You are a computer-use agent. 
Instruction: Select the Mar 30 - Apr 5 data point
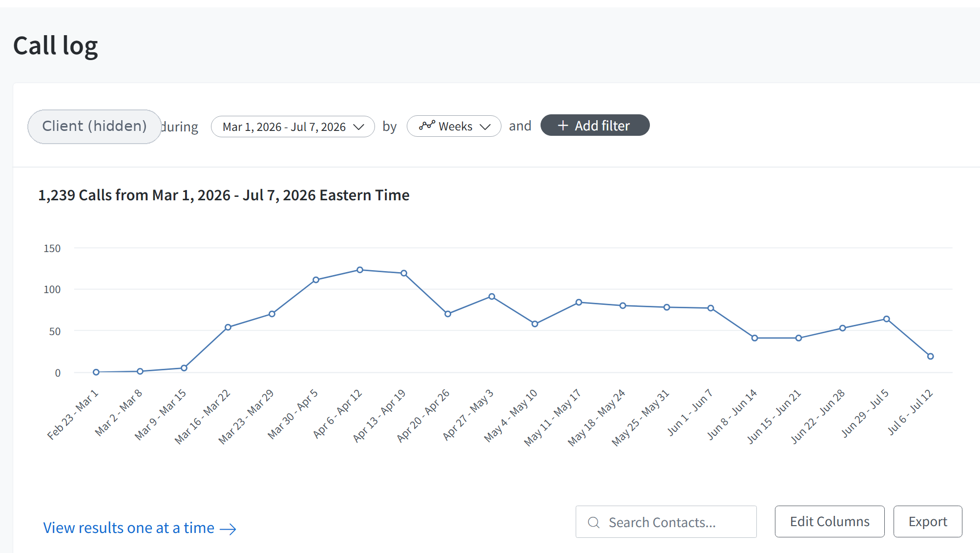click(316, 280)
